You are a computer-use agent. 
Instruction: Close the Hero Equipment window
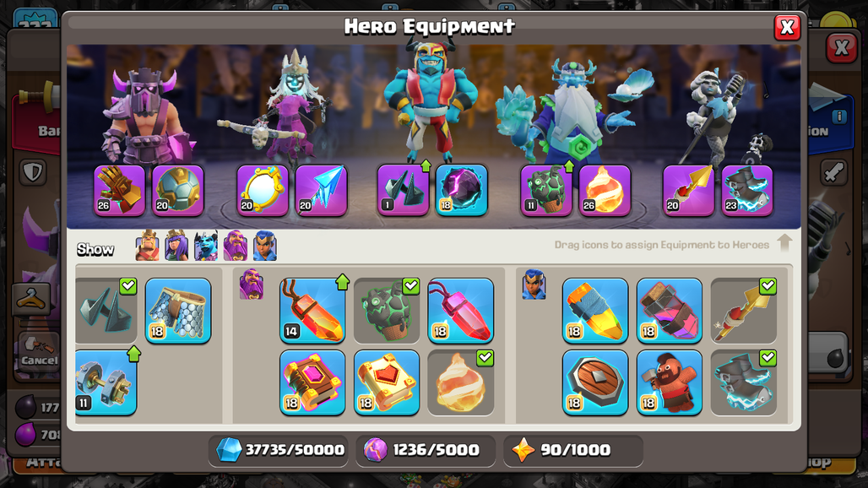point(787,27)
